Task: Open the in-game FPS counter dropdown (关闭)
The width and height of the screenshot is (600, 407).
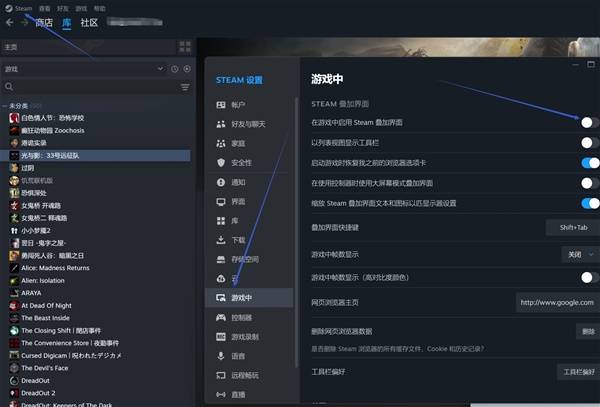Action: point(580,254)
